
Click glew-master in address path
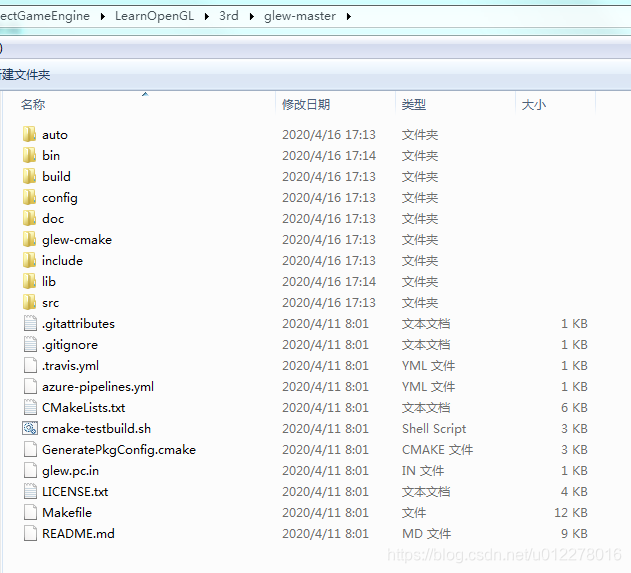300,16
